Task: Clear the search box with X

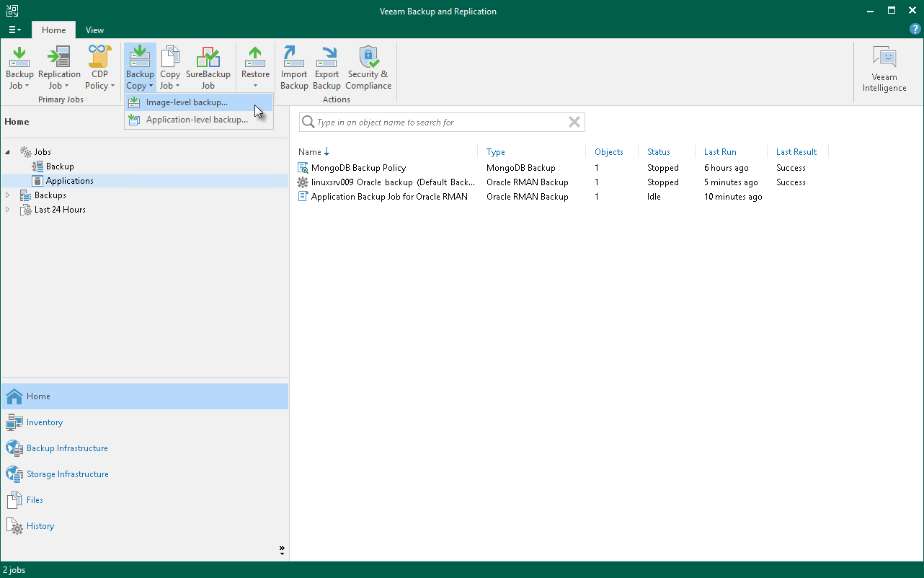Action: 574,122
